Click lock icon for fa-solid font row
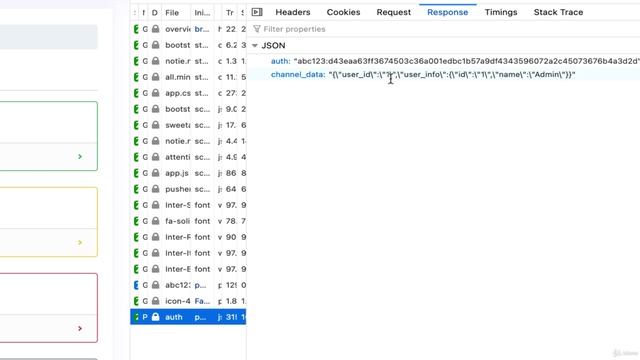The image size is (640, 360). 156,221
